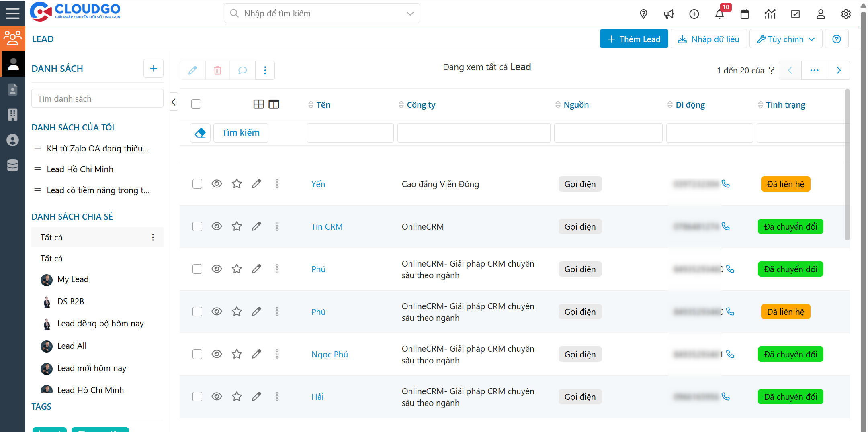Tick the select-all checkbox in header
The image size is (868, 432).
click(196, 104)
